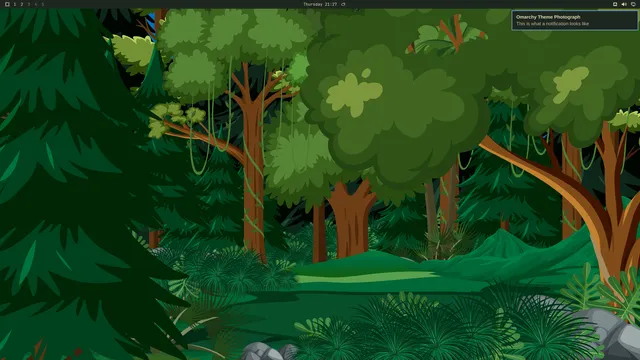Switch to workspace 2
The width and height of the screenshot is (640, 360).
point(22,4)
